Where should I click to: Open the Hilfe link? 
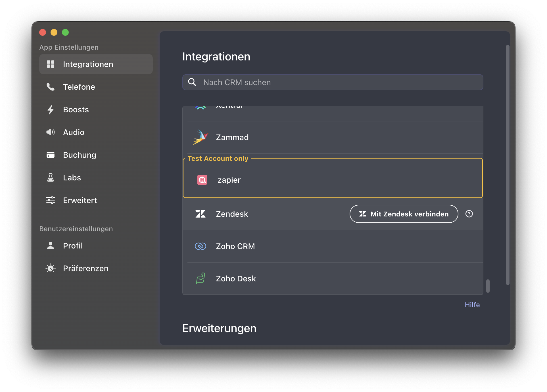coord(472,305)
